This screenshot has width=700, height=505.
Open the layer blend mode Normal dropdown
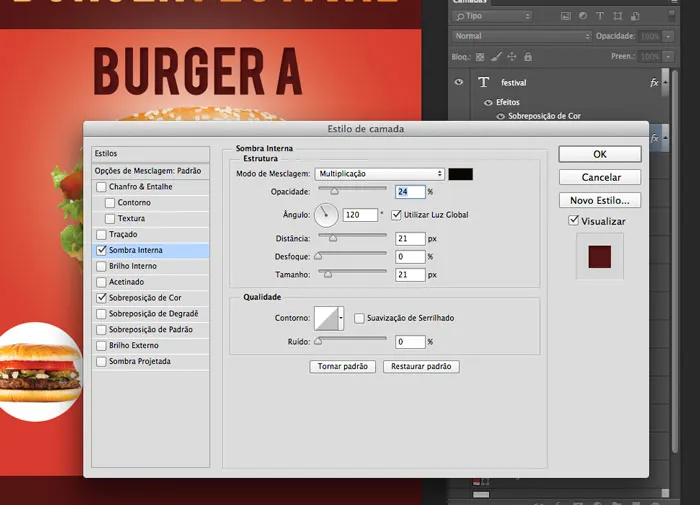click(521, 36)
